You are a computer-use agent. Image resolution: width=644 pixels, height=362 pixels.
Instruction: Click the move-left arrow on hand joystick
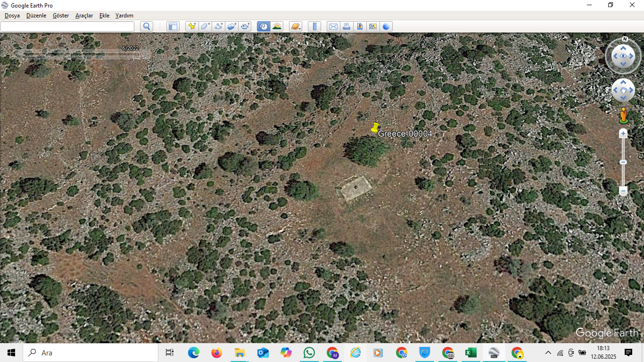point(615,90)
